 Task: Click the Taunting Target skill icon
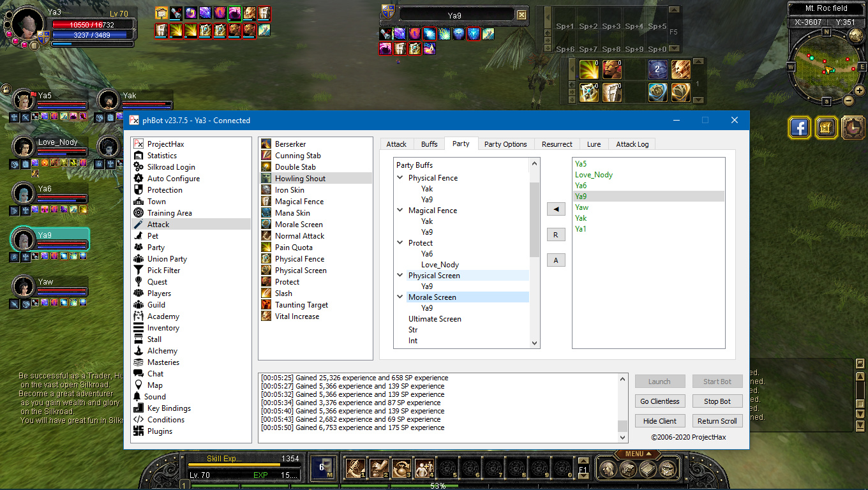click(266, 305)
